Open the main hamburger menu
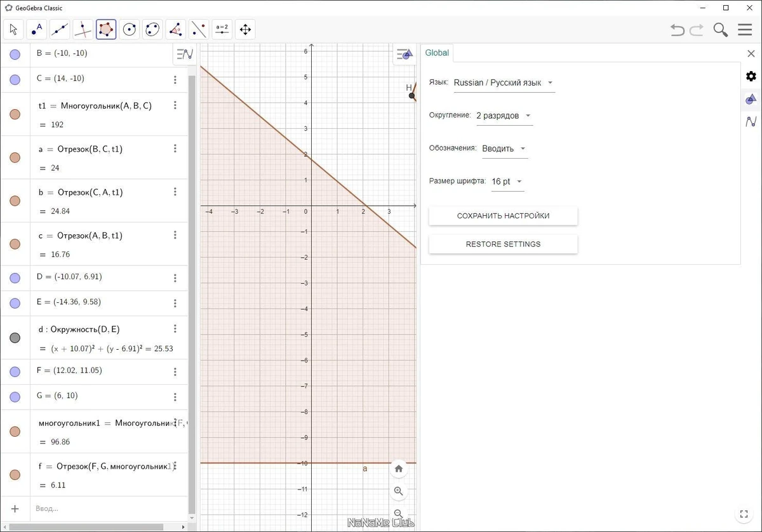762x532 pixels. (745, 30)
